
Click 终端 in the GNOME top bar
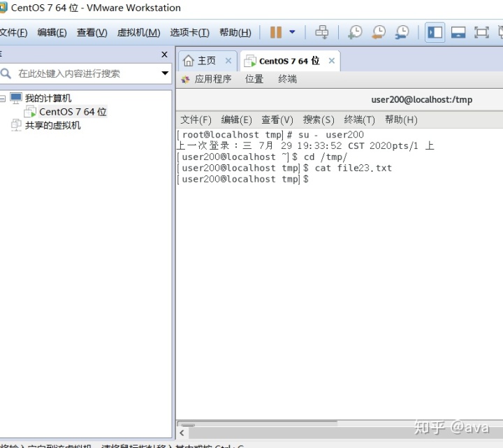(x=287, y=79)
